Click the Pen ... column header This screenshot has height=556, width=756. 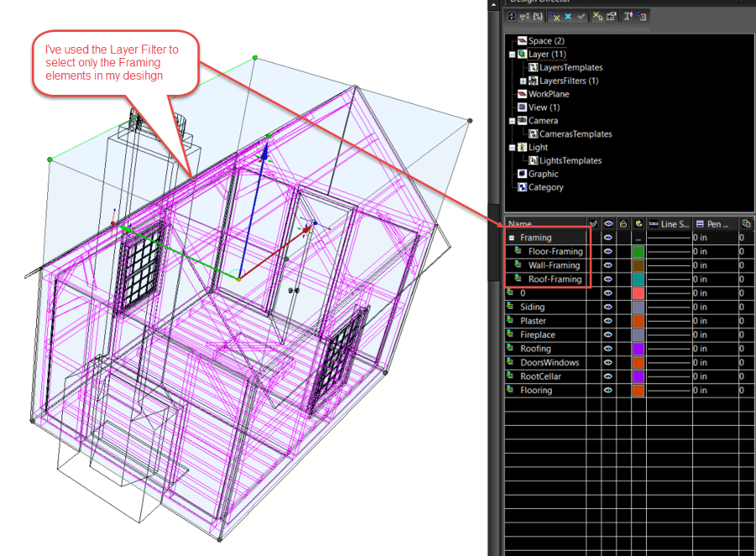(x=716, y=223)
